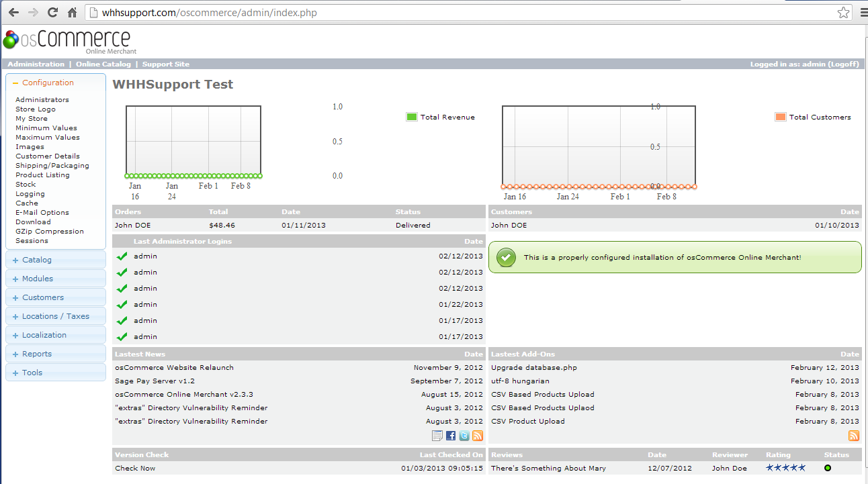Click the green review status indicator
868x484 pixels.
pyautogui.click(x=828, y=468)
